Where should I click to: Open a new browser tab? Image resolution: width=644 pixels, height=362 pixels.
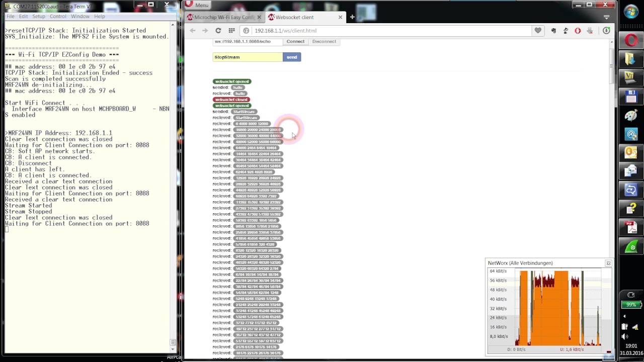352,17
